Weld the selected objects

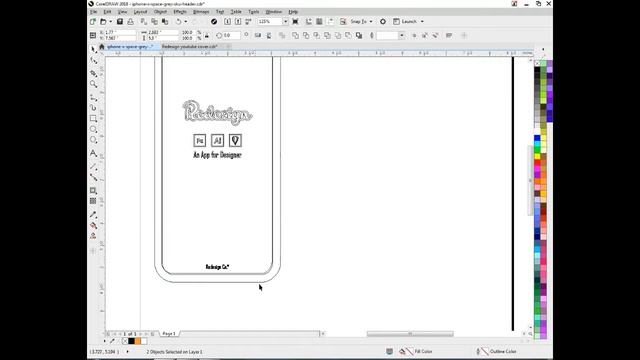point(295,36)
